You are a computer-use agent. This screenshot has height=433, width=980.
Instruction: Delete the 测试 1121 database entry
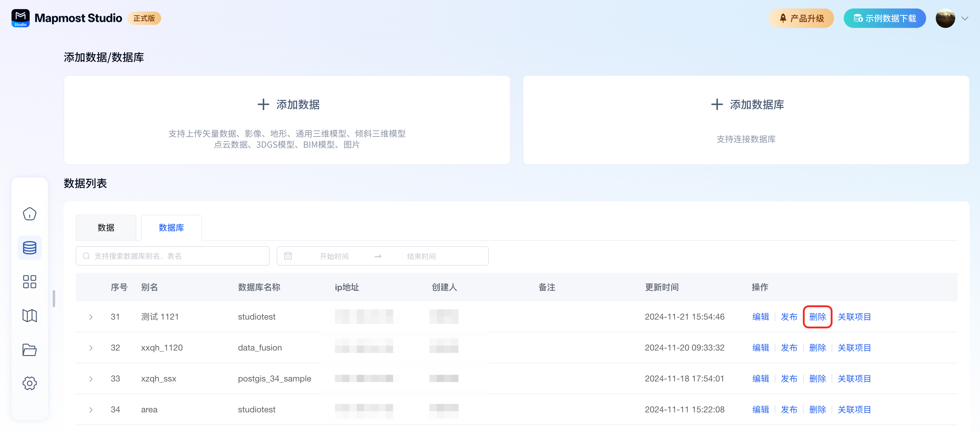click(817, 317)
